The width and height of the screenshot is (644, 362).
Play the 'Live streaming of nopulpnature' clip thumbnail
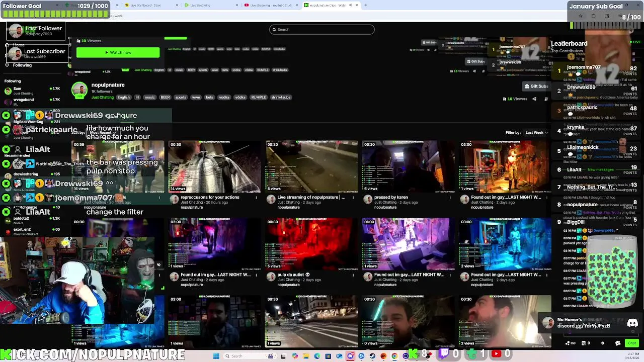311,166
